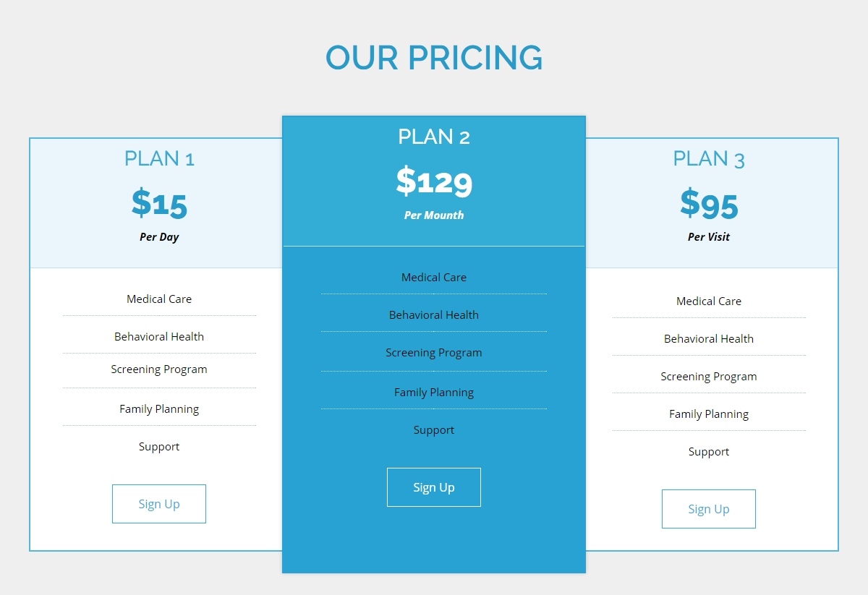Select the PLAN 3 title

(709, 158)
